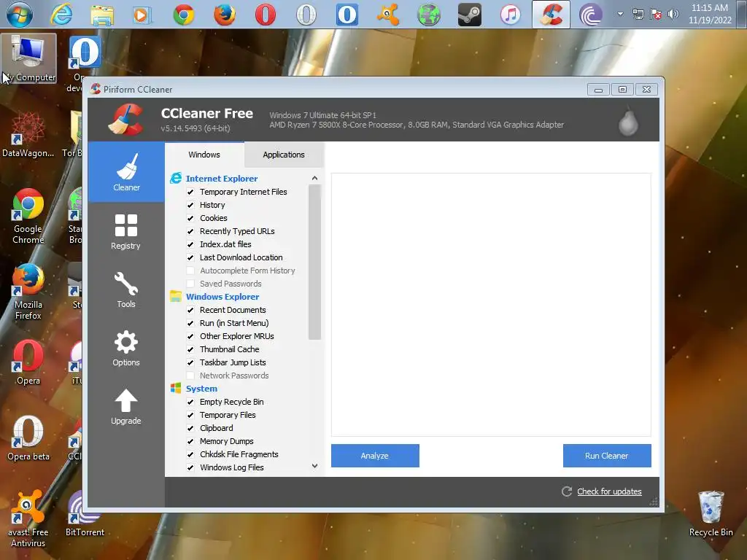Screen dimensions: 747x560
Task: Switch to the Windows tab
Action: click(x=204, y=155)
